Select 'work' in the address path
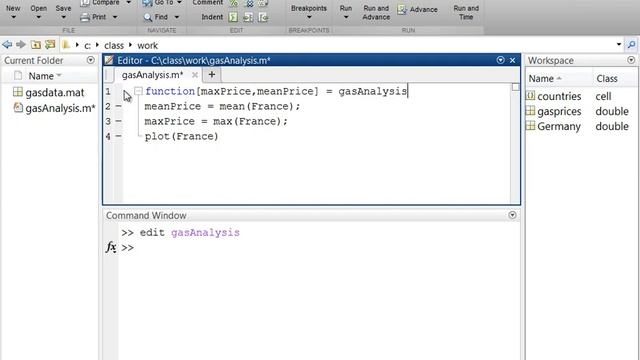The width and height of the screenshot is (640, 360). (x=147, y=45)
